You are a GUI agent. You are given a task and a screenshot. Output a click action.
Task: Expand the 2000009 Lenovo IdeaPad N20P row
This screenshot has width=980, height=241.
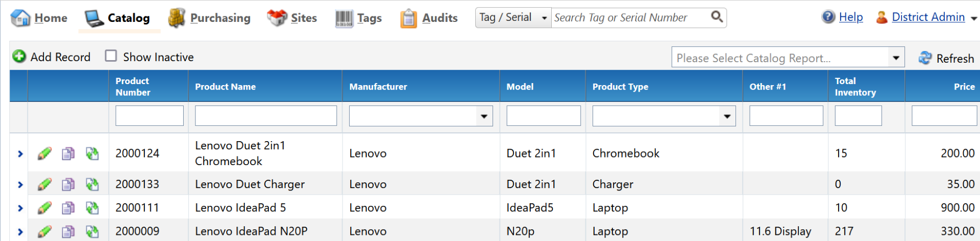point(20,232)
